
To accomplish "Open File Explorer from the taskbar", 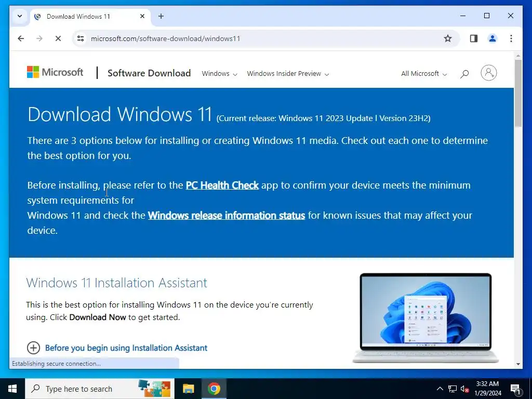I will coord(188,389).
